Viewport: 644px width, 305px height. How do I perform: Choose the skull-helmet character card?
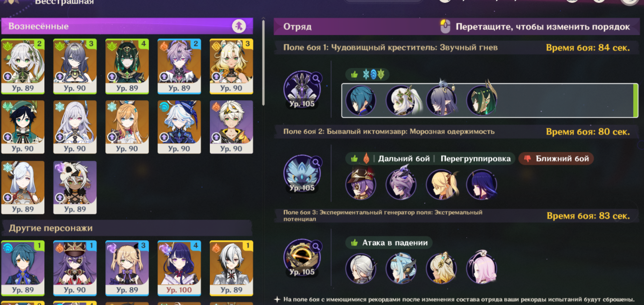pos(75,187)
